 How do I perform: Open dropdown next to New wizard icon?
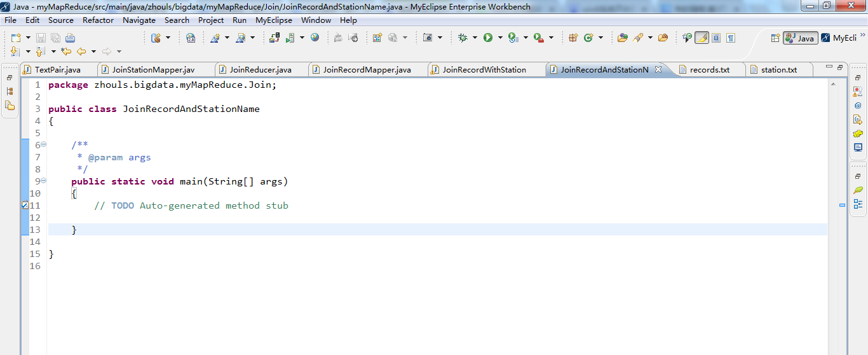pyautogui.click(x=27, y=38)
